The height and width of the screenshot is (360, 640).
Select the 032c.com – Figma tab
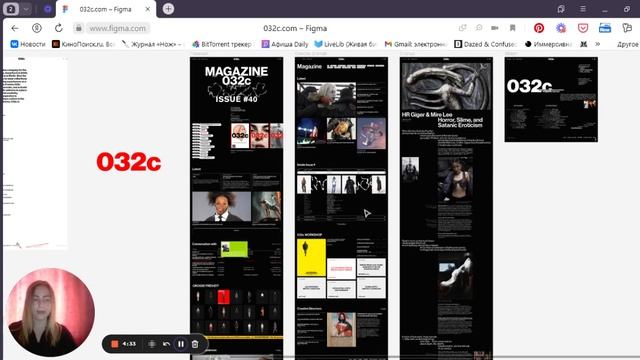click(105, 9)
